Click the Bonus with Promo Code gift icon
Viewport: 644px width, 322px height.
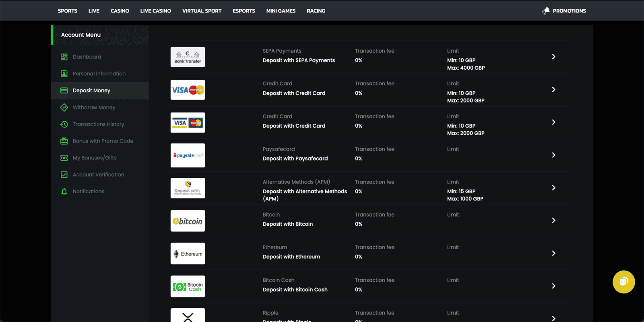(64, 141)
